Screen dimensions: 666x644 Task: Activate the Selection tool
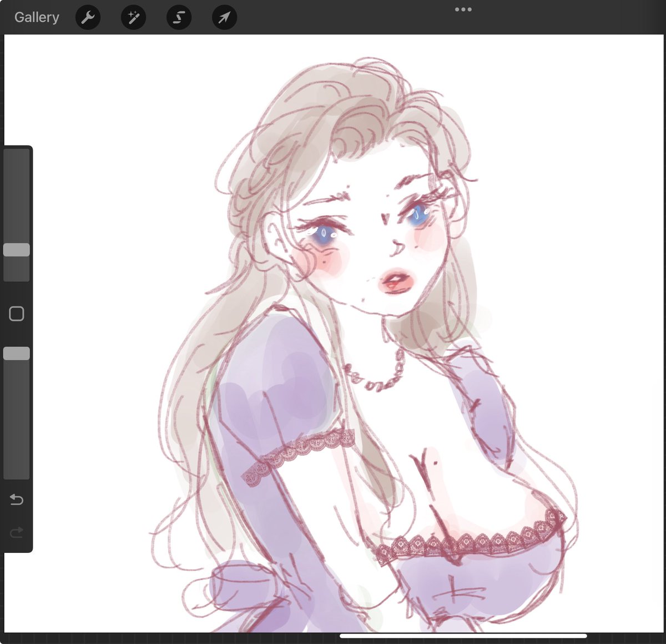coord(179,17)
